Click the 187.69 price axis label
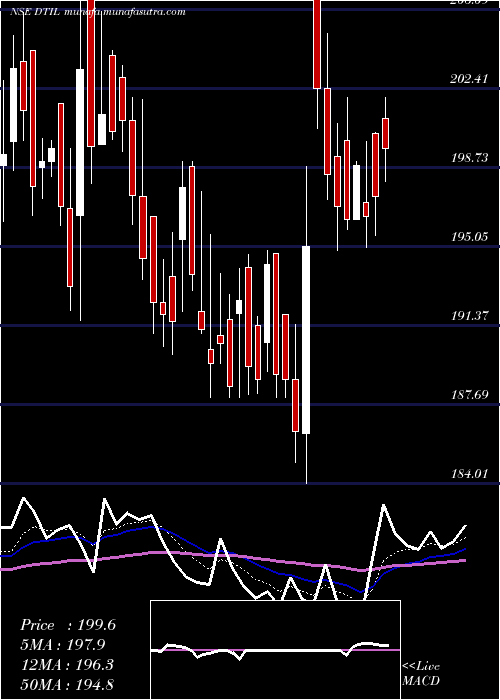 [469, 395]
